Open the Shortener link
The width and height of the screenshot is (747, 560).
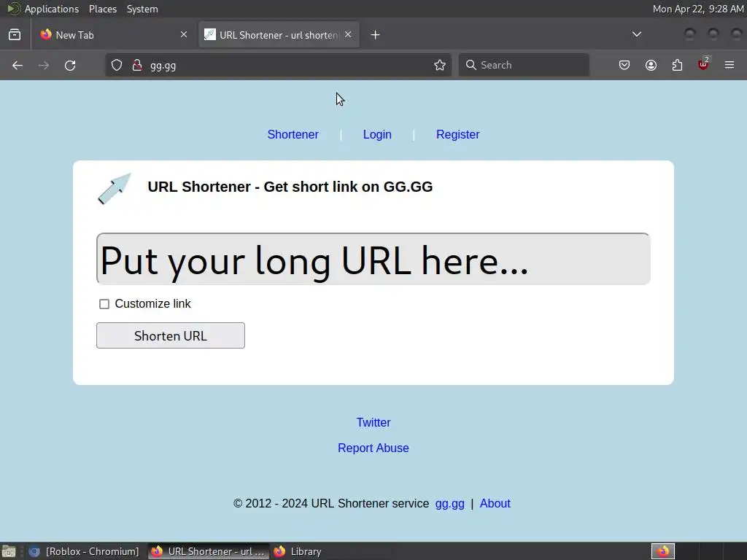[293, 135]
